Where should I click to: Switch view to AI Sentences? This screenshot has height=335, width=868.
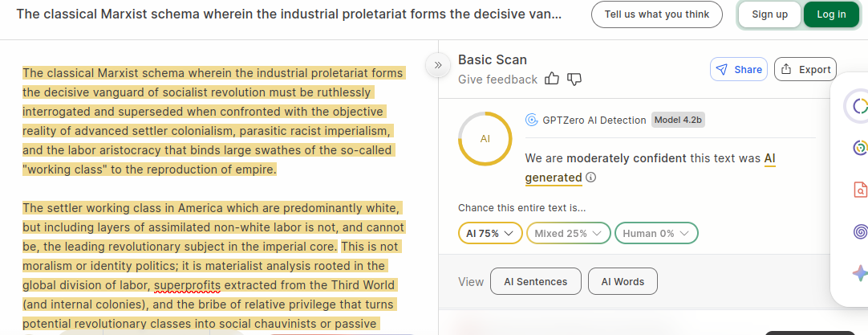(535, 282)
